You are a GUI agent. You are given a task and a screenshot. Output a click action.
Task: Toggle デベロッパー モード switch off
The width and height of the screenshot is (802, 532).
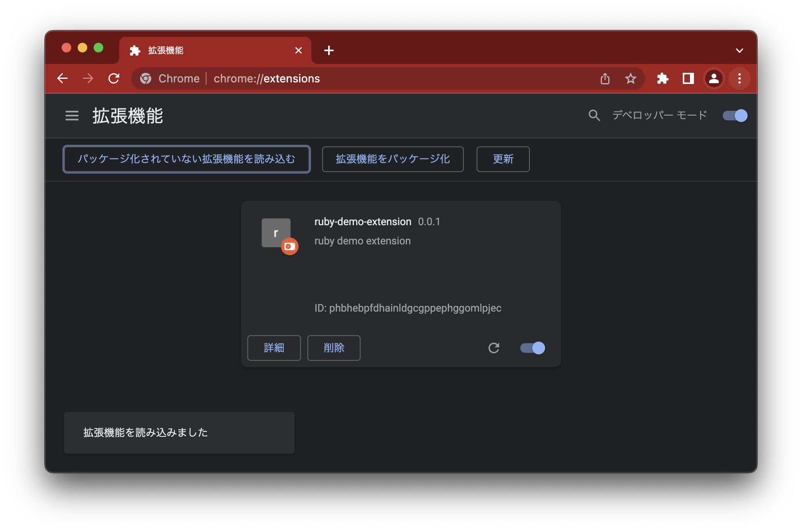click(735, 116)
